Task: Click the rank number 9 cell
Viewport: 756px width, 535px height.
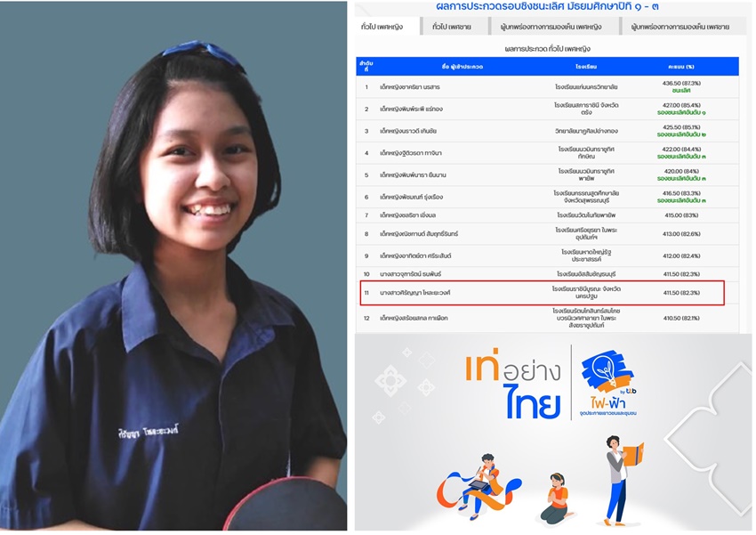Action: tap(366, 255)
